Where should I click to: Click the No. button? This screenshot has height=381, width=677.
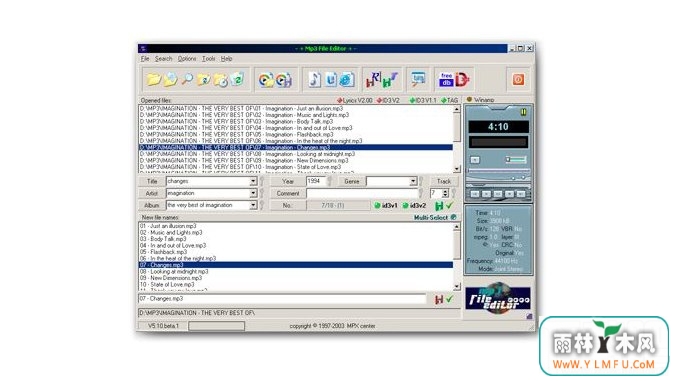pos(288,205)
